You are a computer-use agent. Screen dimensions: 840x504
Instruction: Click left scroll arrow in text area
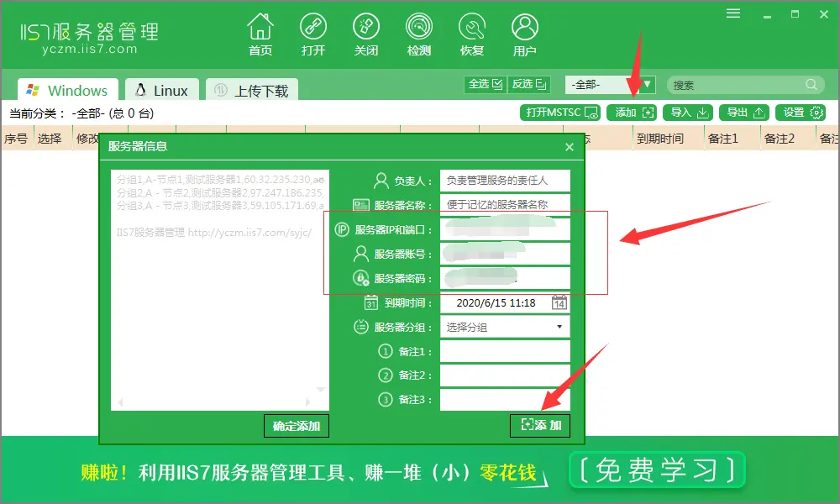(x=120, y=402)
